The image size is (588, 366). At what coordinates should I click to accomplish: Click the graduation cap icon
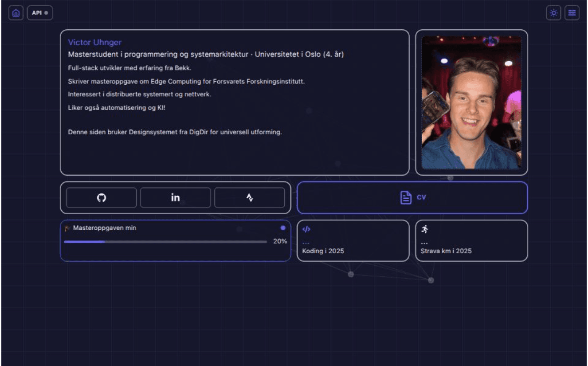(x=67, y=228)
